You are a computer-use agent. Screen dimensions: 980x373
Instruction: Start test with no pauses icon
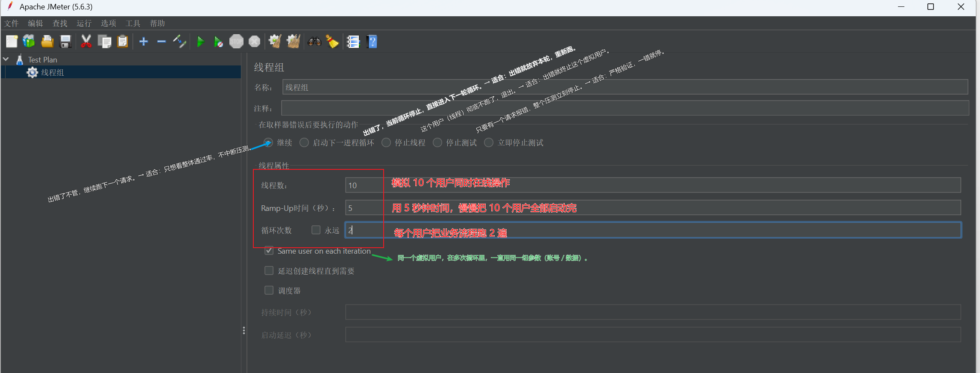tap(218, 41)
